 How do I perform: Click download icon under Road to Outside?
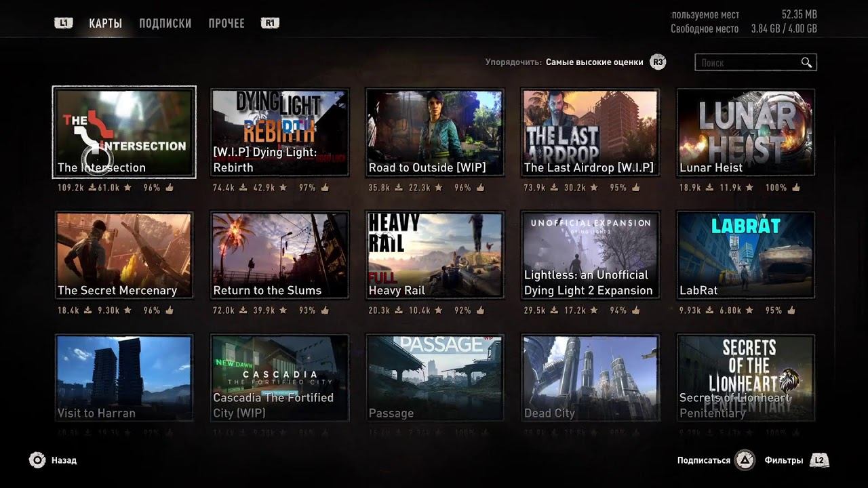click(399, 188)
